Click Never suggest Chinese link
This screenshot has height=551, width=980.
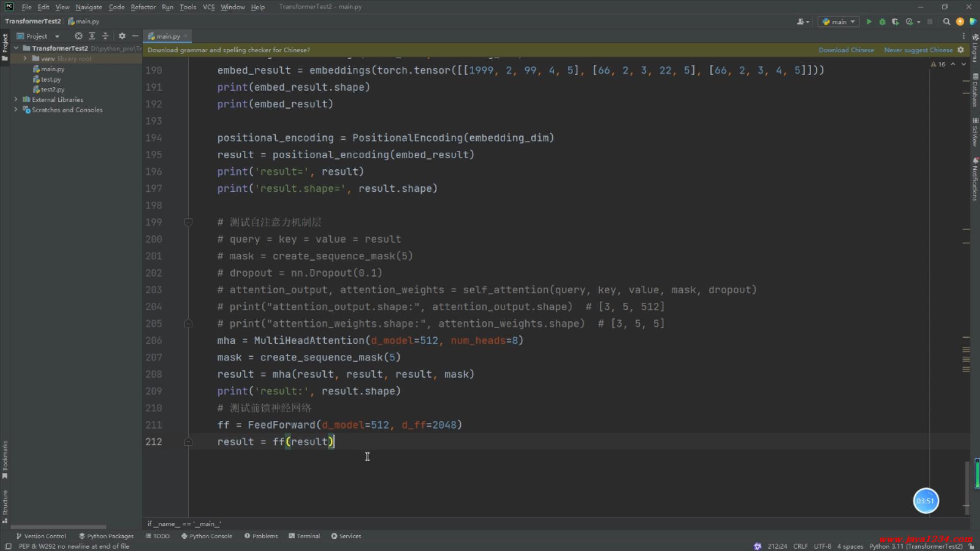tap(918, 50)
